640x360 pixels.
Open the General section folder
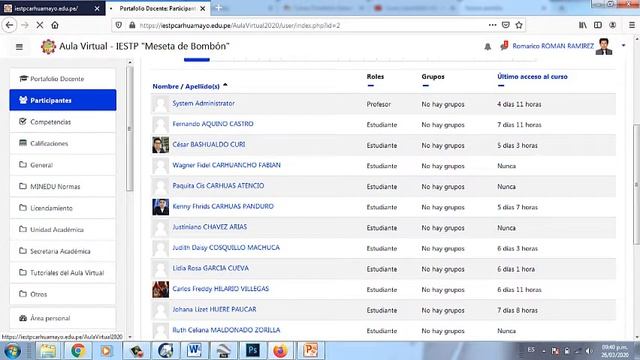63,165
